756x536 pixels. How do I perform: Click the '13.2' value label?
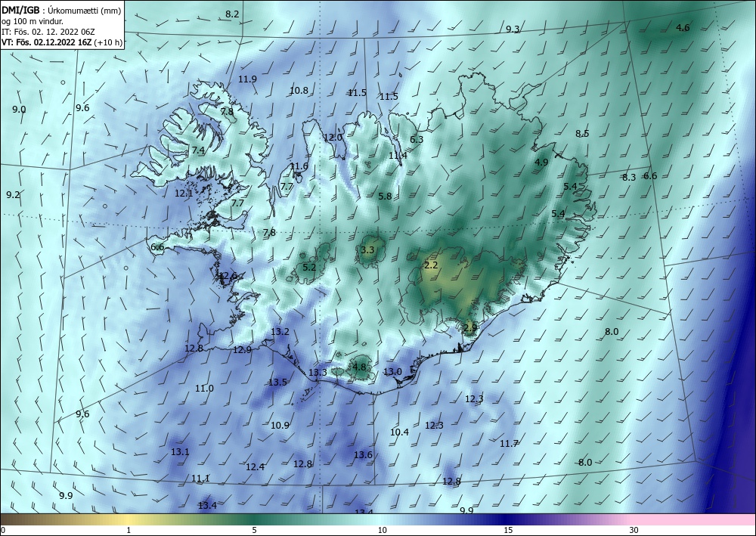[280, 332]
